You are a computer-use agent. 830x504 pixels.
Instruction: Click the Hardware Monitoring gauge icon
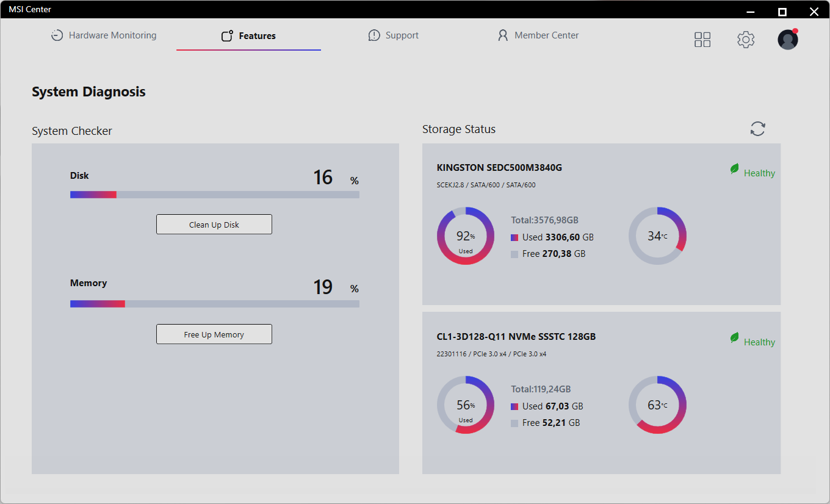[57, 35]
